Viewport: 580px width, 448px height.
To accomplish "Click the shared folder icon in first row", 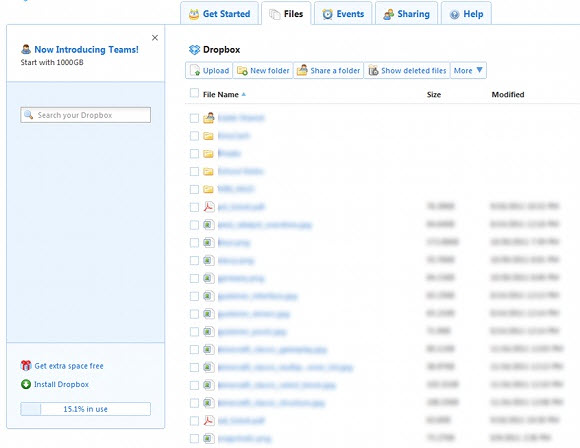I will pyautogui.click(x=209, y=118).
